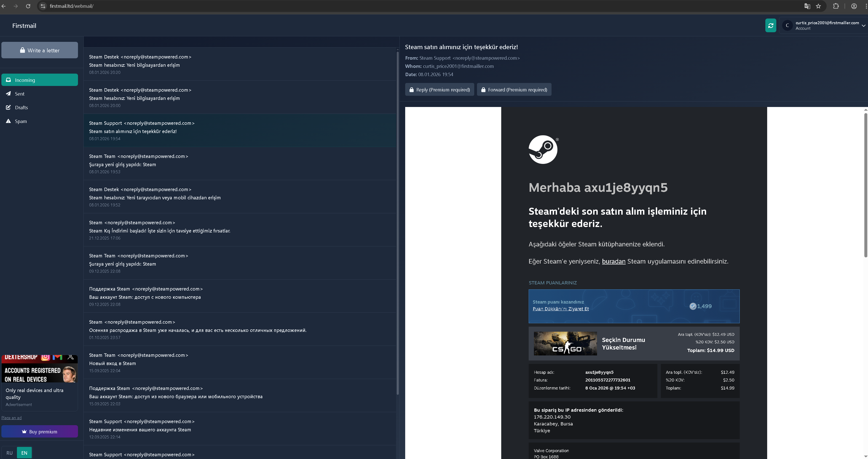The image size is (868, 459).
Task: Click the browser forward arrow
Action: tap(16, 6)
